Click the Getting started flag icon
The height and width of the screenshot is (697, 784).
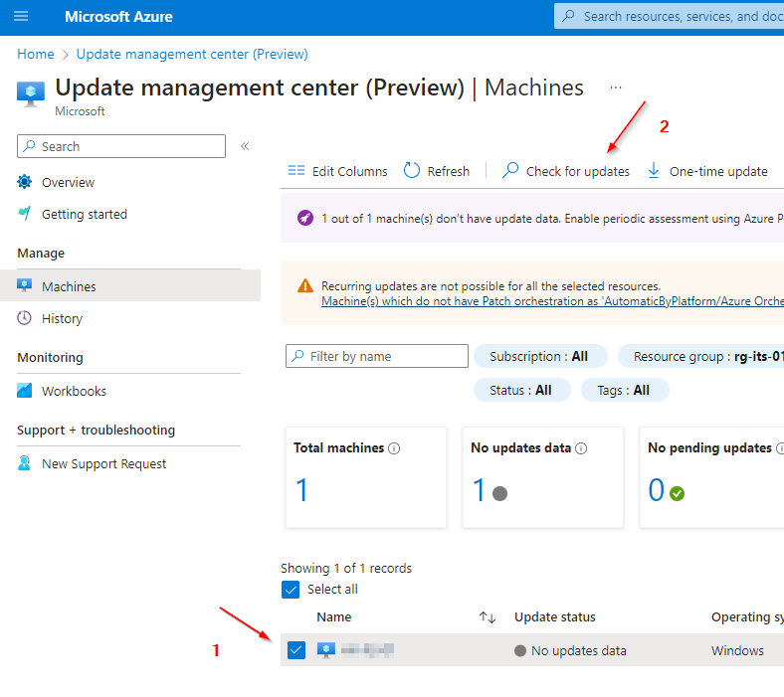[x=24, y=214]
